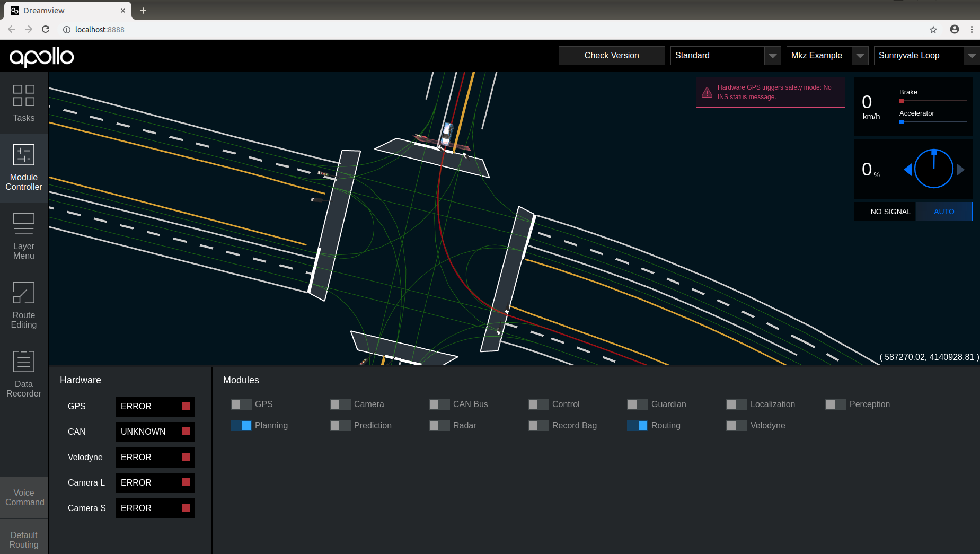Select the Module Controller sidebar icon
This screenshot has width=980, height=554.
tap(24, 155)
